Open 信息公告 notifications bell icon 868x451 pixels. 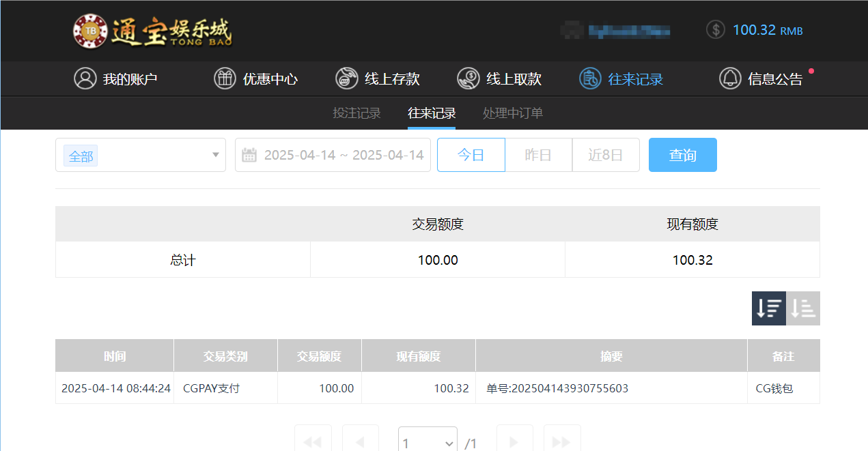729,78
